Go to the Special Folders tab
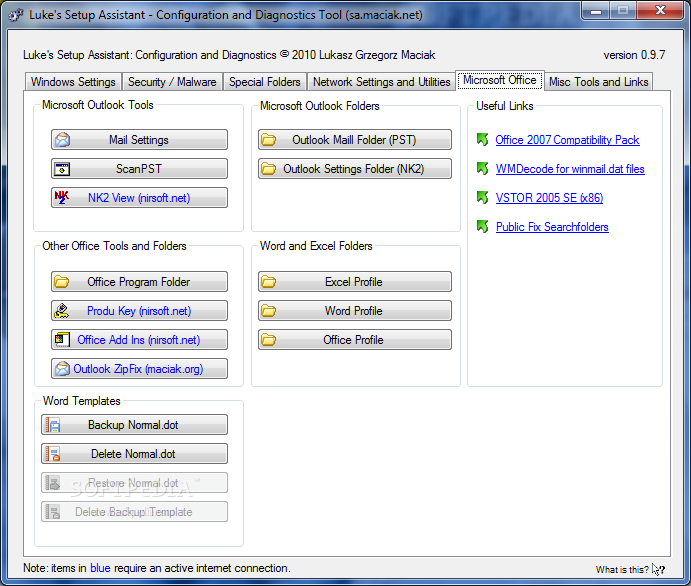The width and height of the screenshot is (691, 586). coord(264,82)
